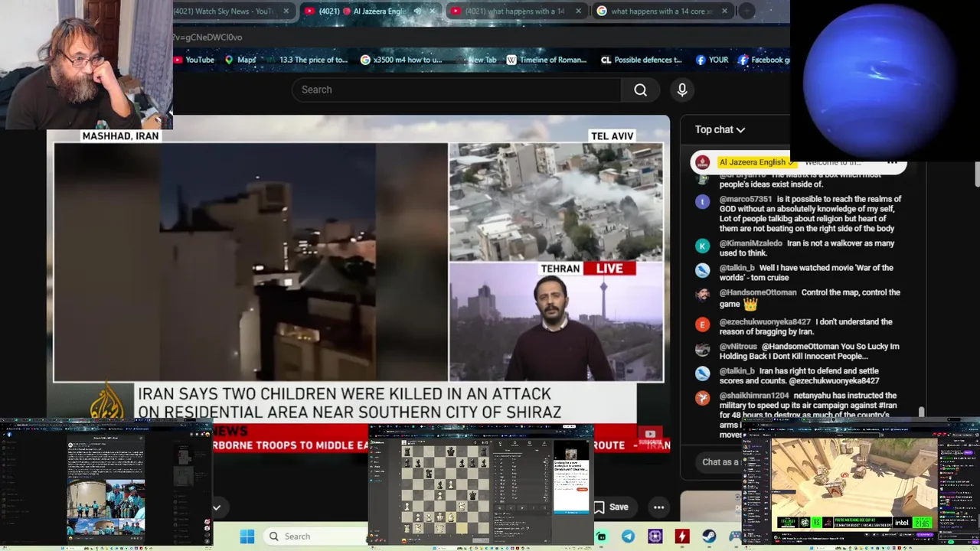Click the @vNitrous chat avatar
The height and width of the screenshot is (551, 980).
click(702, 349)
